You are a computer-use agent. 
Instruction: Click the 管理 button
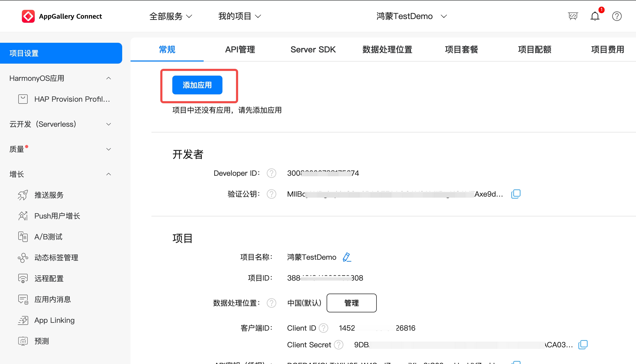point(351,303)
